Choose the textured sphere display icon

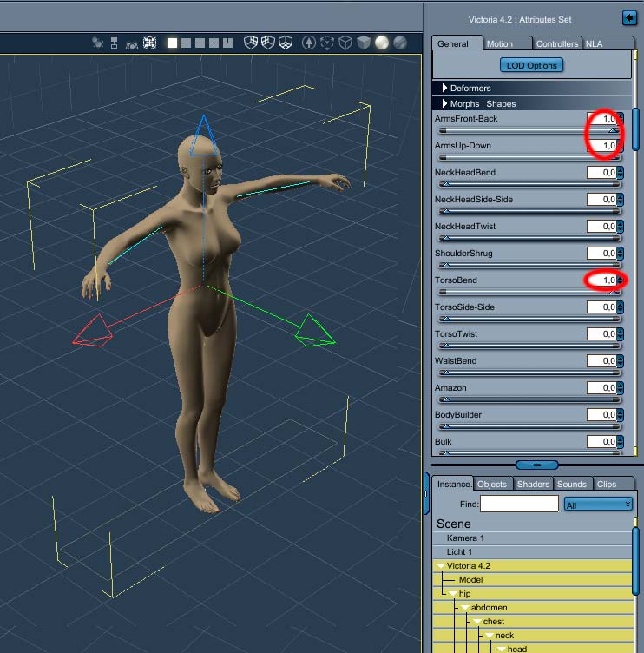click(x=399, y=43)
